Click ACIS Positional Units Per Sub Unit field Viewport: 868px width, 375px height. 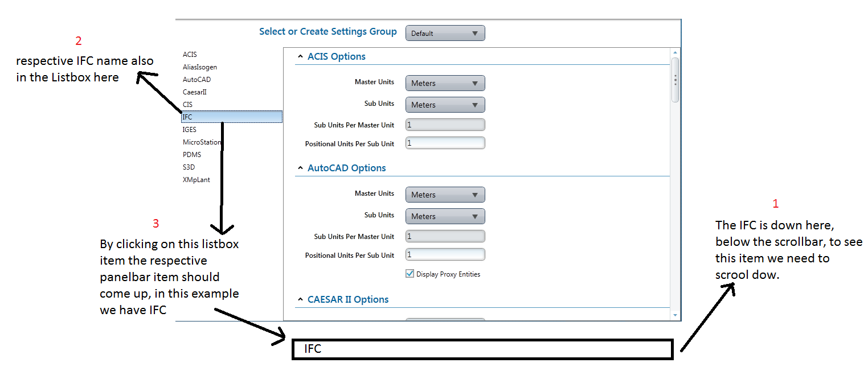pos(445,143)
